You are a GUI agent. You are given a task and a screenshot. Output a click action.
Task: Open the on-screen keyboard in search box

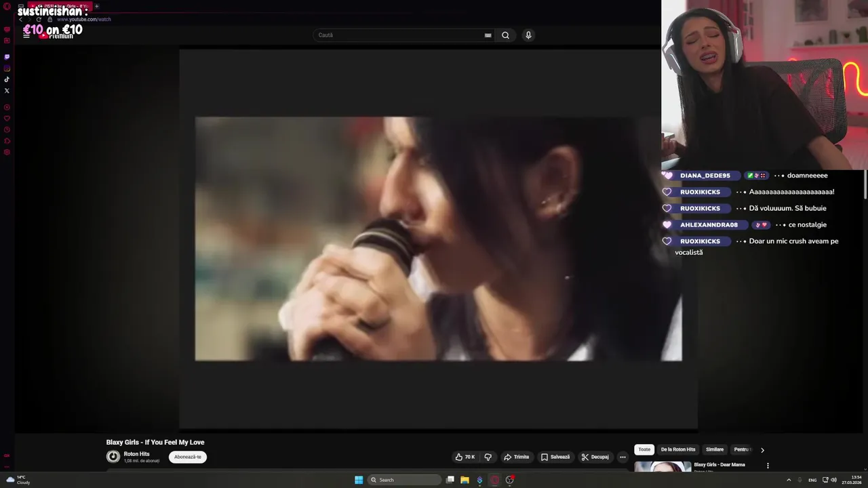[488, 35]
